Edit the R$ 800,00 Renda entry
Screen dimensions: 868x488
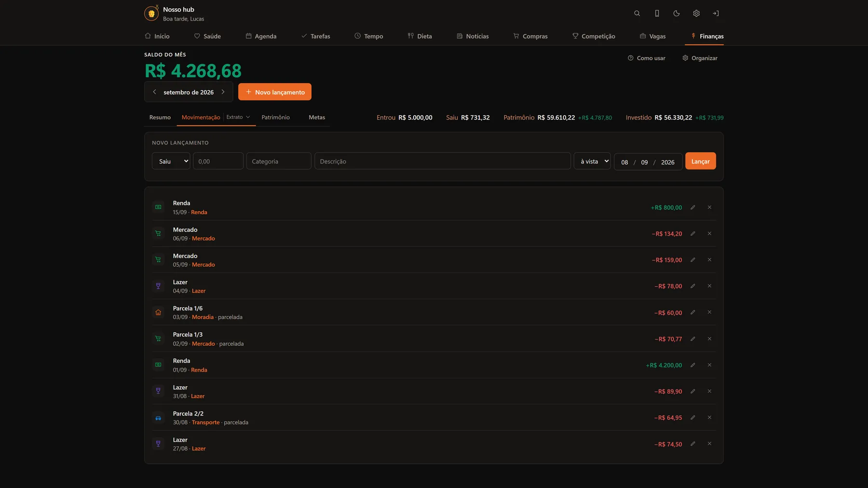[x=693, y=207]
